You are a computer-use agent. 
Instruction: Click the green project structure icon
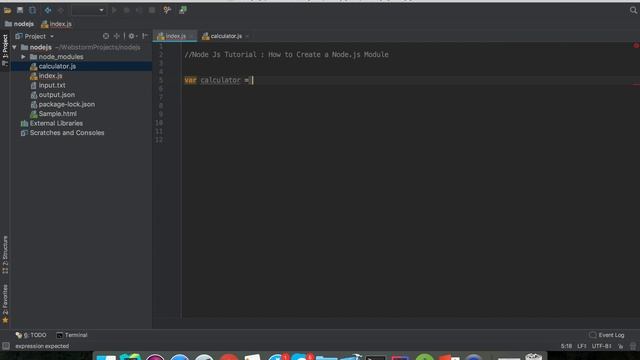(182, 10)
